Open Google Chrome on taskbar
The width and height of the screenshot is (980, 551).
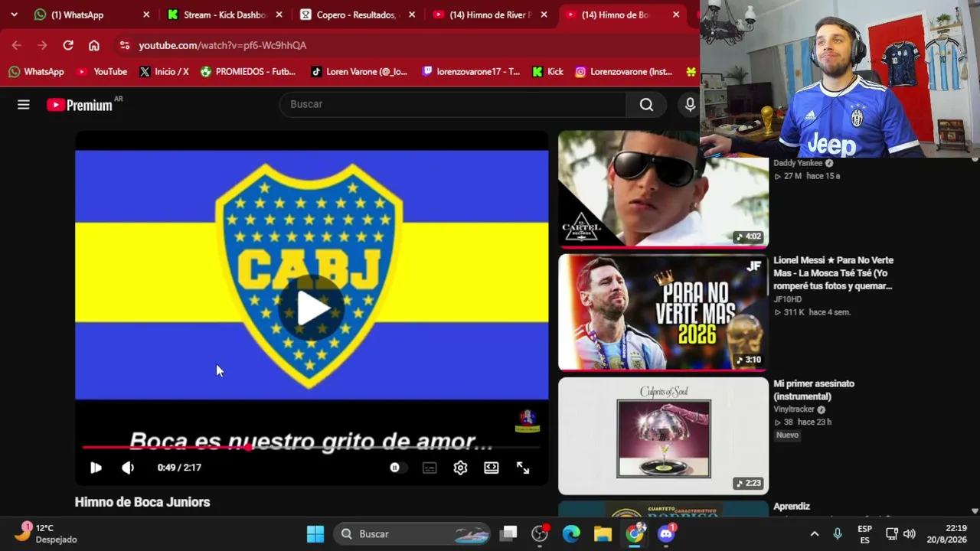tap(635, 534)
